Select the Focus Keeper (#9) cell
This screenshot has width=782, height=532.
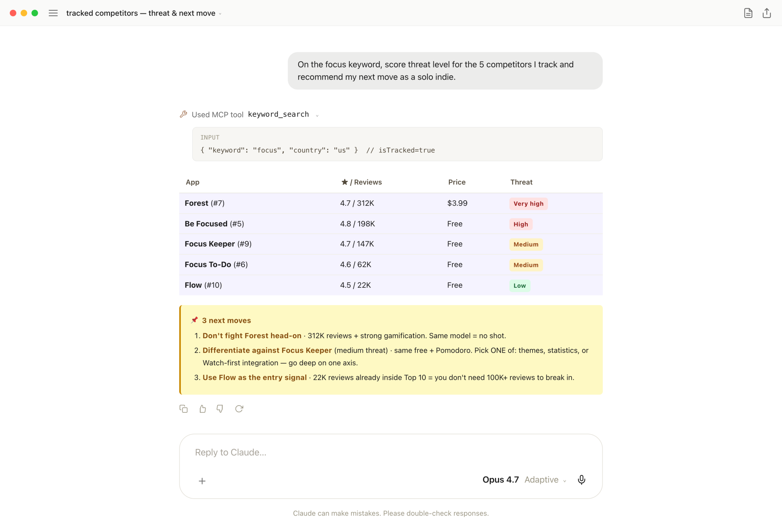pyautogui.click(x=218, y=244)
